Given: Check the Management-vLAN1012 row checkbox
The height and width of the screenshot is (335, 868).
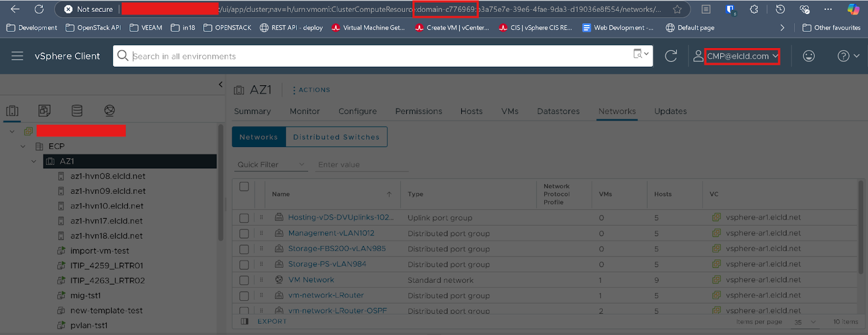Looking at the screenshot, I should click(x=244, y=233).
